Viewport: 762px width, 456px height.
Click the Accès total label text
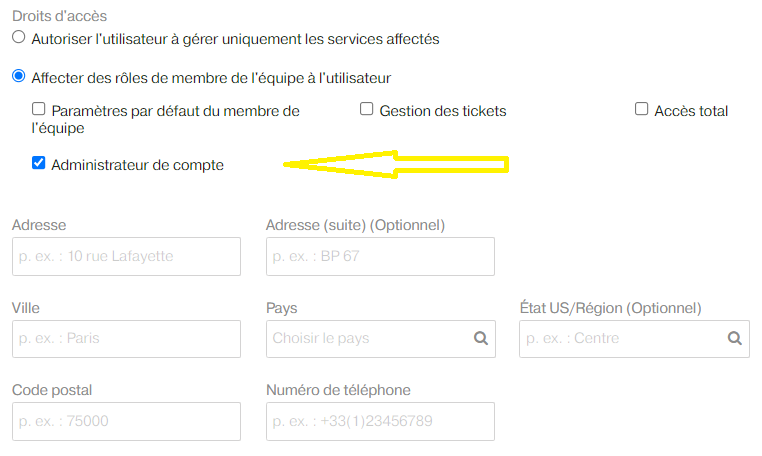click(691, 111)
